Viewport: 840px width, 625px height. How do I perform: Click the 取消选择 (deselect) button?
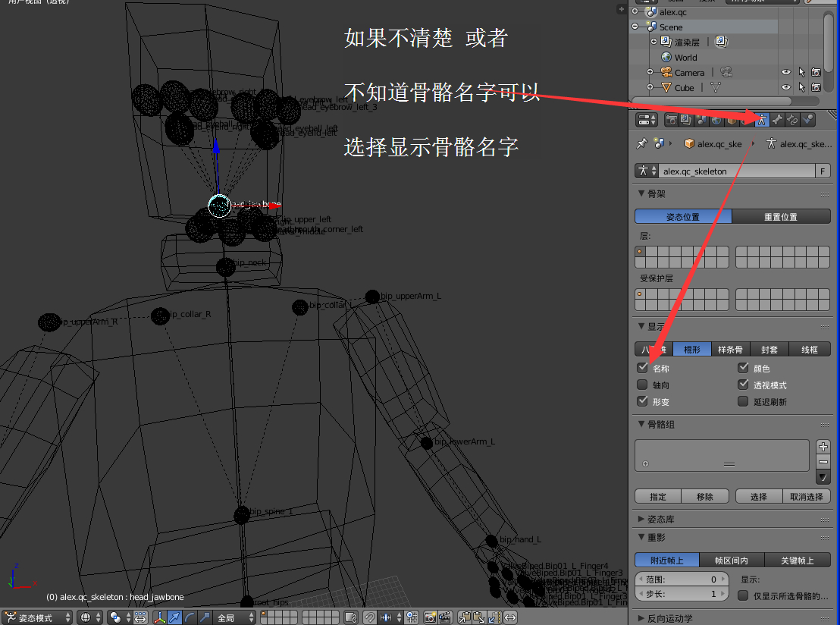click(x=806, y=496)
